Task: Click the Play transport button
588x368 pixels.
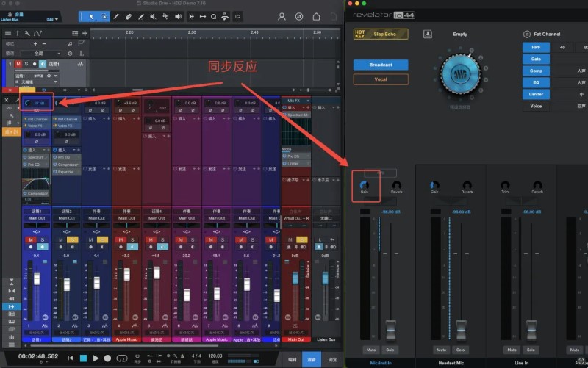Action: click(x=96, y=358)
